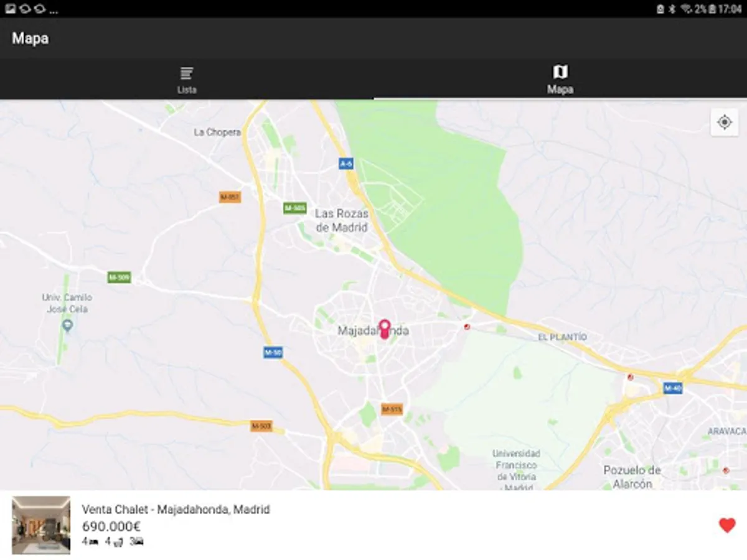This screenshot has width=747, height=560.
Task: Toggle the red heart favorite icon
Action: (x=727, y=525)
